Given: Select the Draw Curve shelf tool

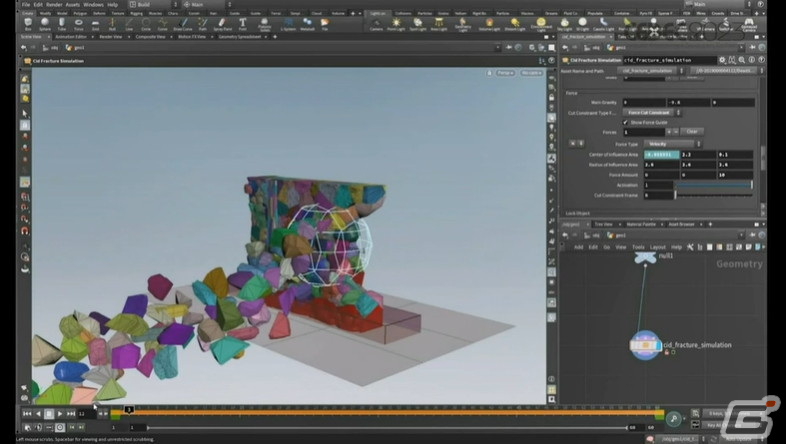Looking at the screenshot, I should pyautogui.click(x=182, y=24).
